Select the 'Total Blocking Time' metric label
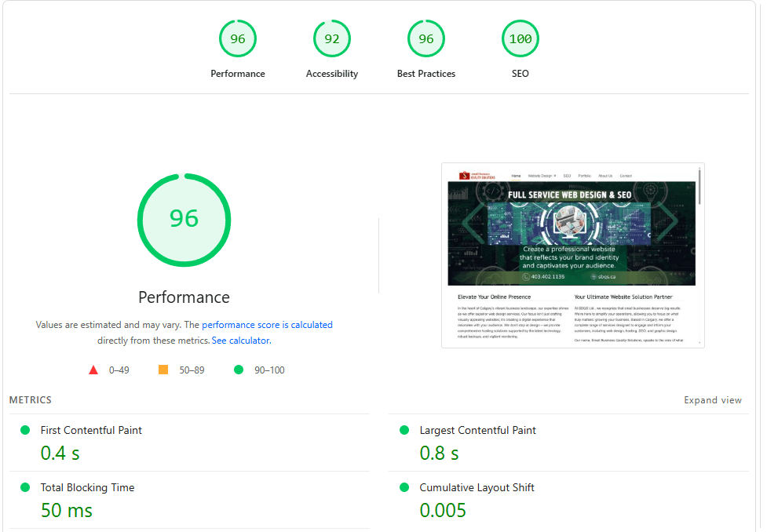Image resolution: width=767 pixels, height=532 pixels. [87, 487]
